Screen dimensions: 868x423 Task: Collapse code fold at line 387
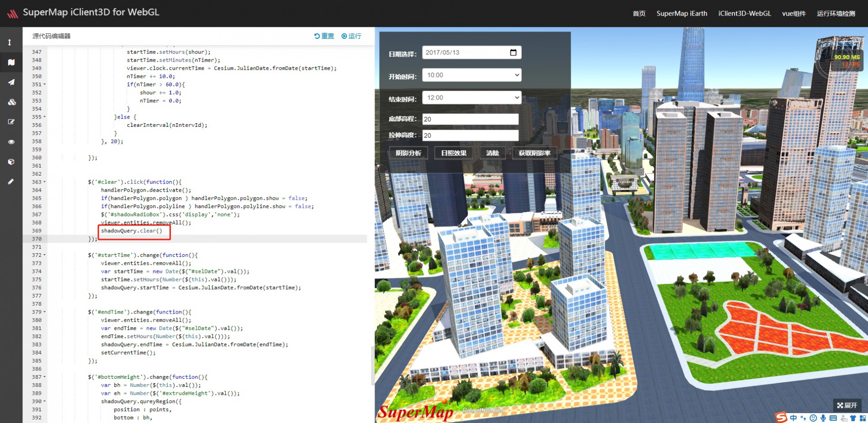point(44,377)
